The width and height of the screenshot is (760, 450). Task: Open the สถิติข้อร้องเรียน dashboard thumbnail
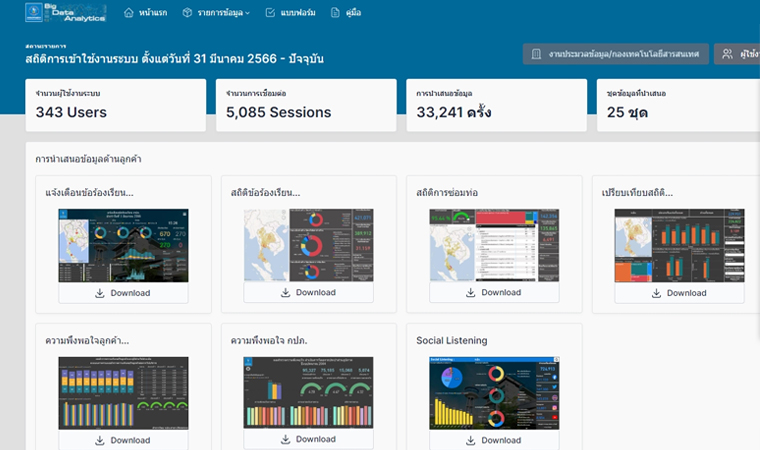coord(308,245)
